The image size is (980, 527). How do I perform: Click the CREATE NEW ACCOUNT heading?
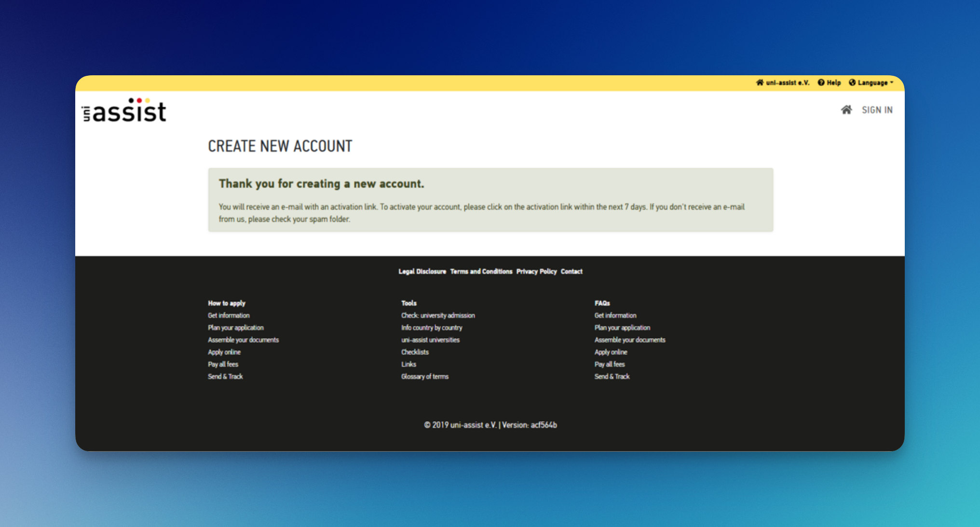point(280,146)
